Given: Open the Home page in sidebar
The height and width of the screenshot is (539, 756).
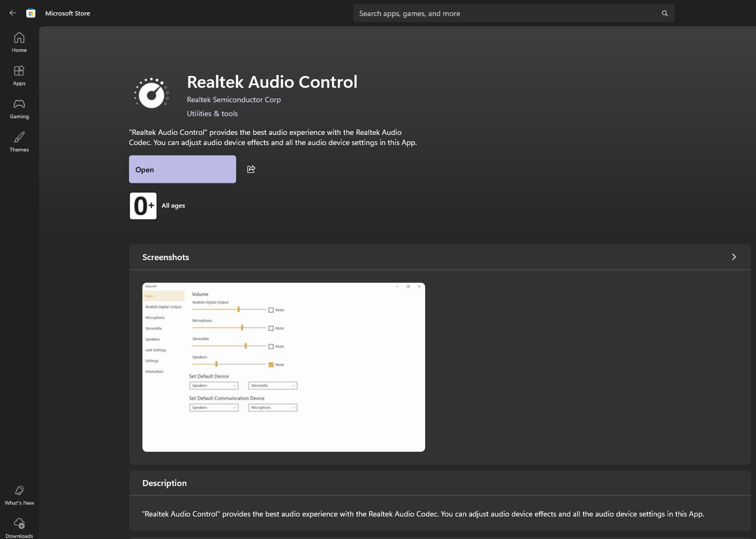Looking at the screenshot, I should click(19, 42).
